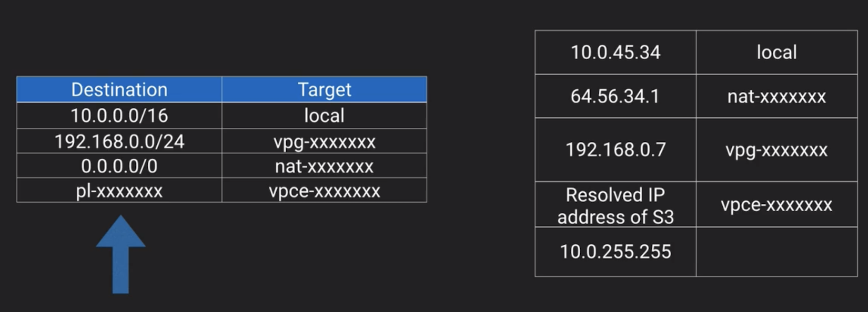Select the 10.0.45.34 address cell
This screenshot has height=312, width=868.
(615, 53)
